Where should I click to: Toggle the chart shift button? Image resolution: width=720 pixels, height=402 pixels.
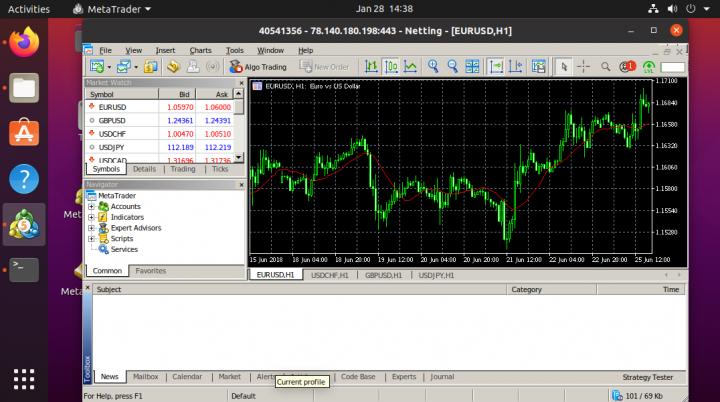coord(516,67)
